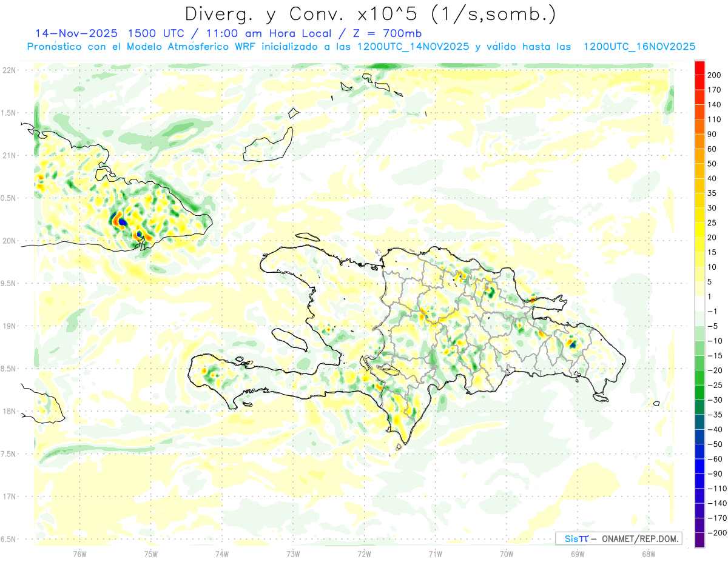Pick the colorbar value "170" (positive)

pos(714,90)
